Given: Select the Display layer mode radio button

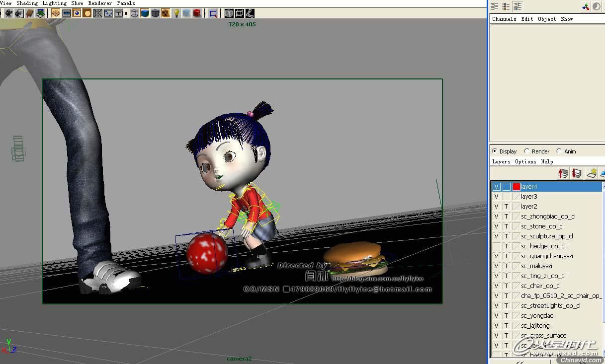Looking at the screenshot, I should (x=494, y=151).
